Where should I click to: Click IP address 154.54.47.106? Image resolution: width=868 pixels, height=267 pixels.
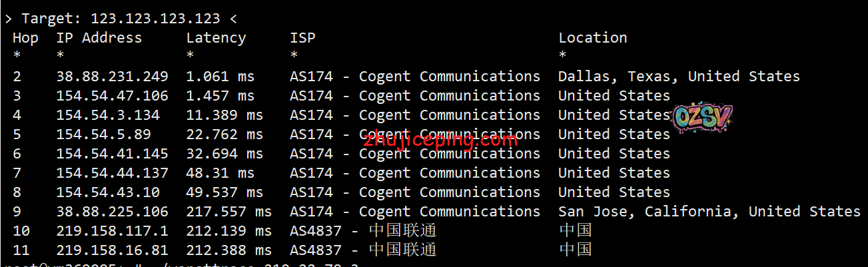[112, 96]
